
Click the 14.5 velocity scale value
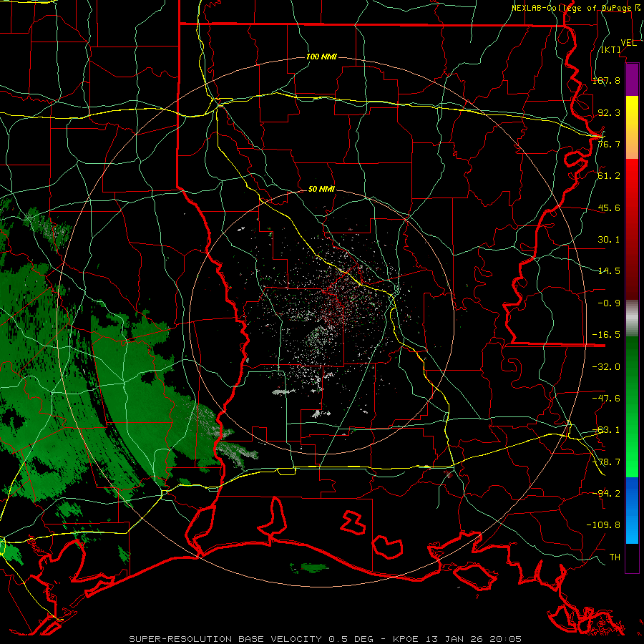click(x=609, y=271)
